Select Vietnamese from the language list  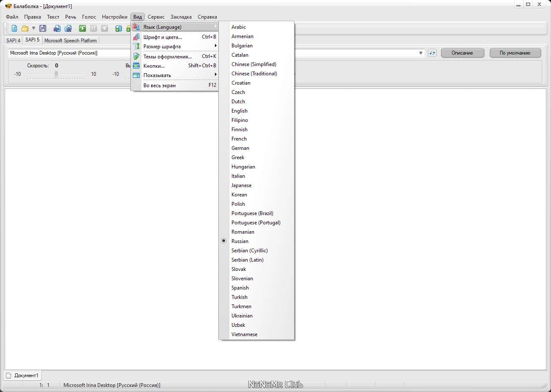(x=256, y=334)
